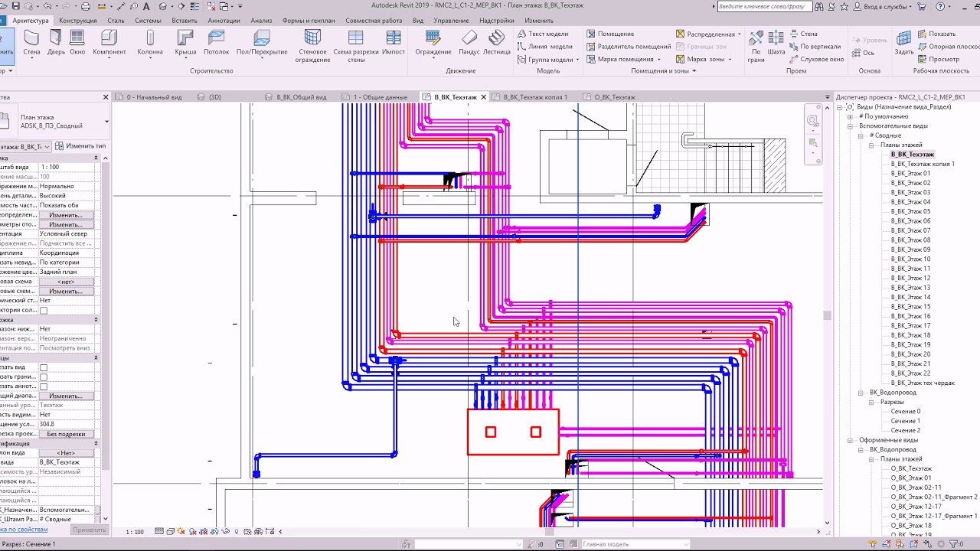Click the Задать work plane tool
Screen dimensions: 980x551
click(904, 43)
